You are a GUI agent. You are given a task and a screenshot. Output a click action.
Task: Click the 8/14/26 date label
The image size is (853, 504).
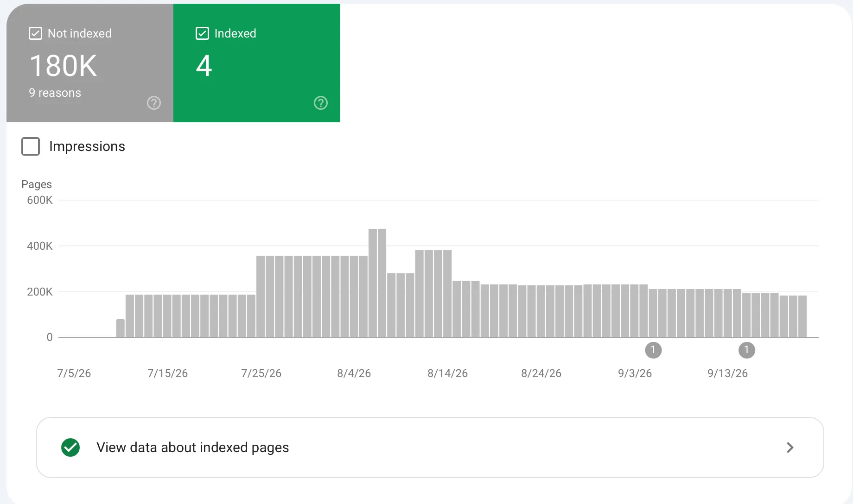(x=448, y=373)
